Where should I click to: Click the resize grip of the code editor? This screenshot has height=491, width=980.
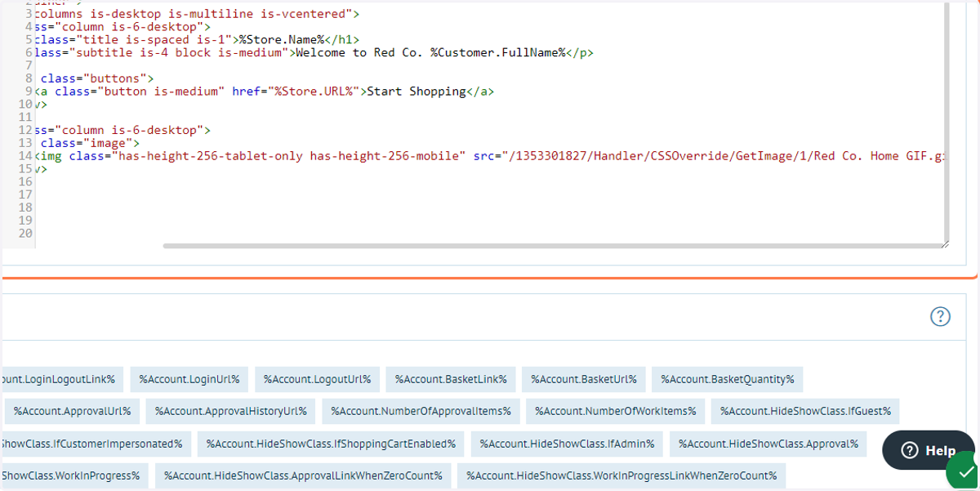tap(945, 243)
